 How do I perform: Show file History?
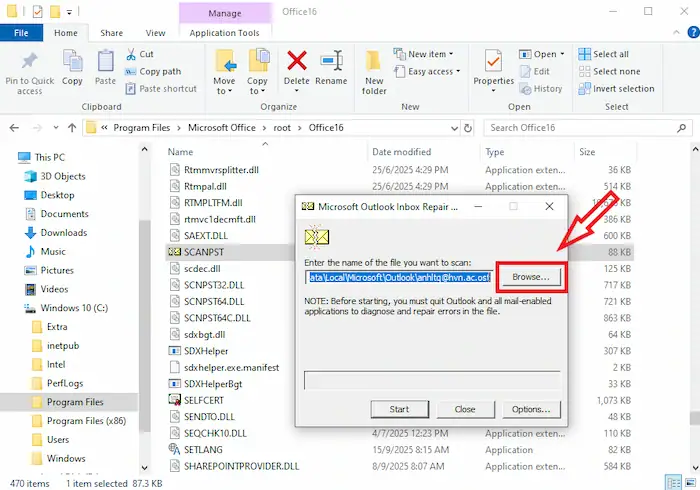click(541, 89)
